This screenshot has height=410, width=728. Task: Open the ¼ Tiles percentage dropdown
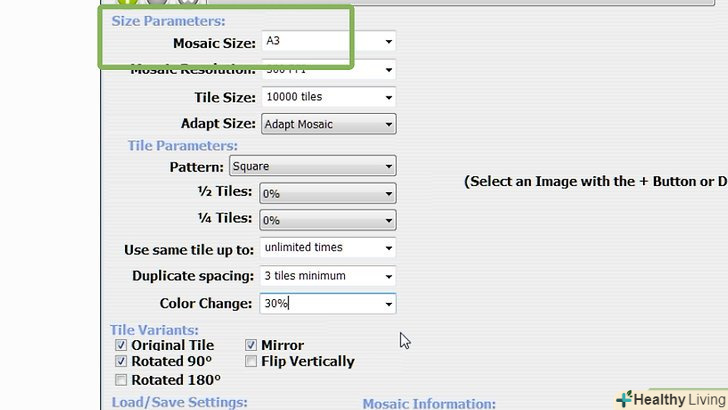click(x=388, y=221)
